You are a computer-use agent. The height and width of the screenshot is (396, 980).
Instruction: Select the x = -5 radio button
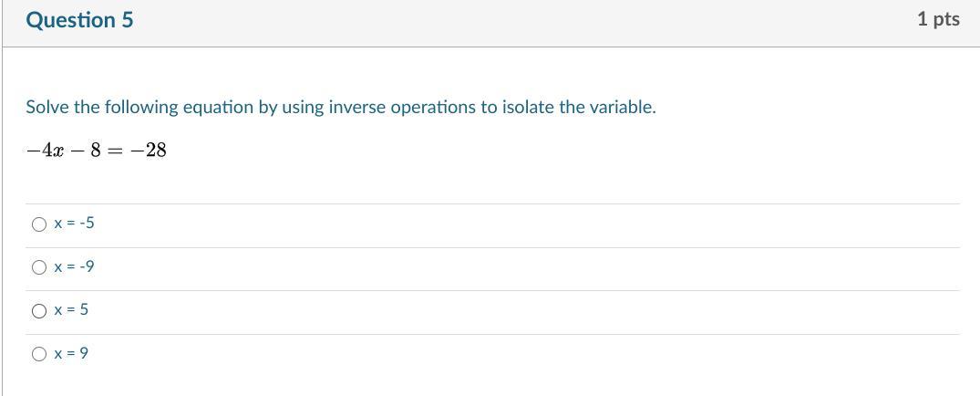(39, 224)
